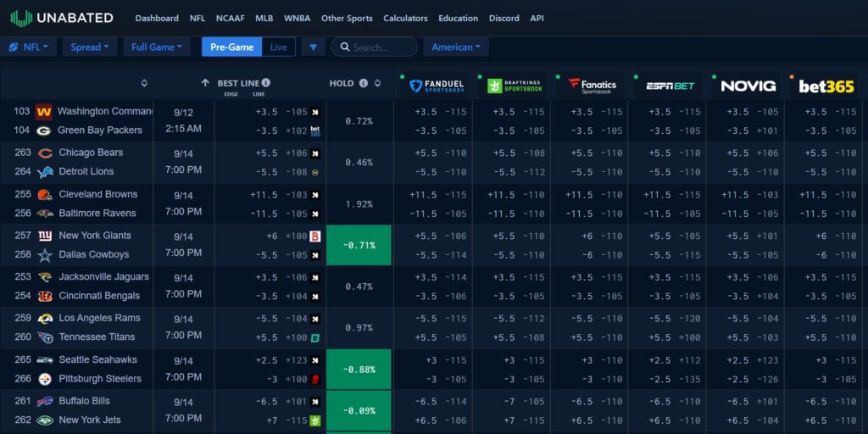Open the Fanatics Sportsbook column logo
The image size is (868, 434).
click(592, 86)
